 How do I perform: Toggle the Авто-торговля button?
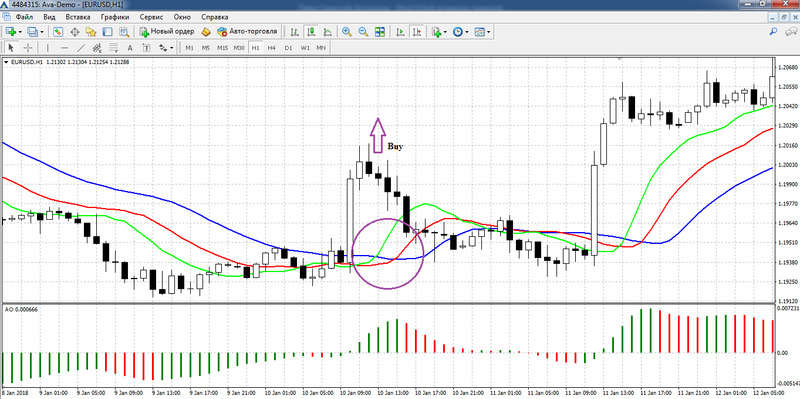pos(247,32)
